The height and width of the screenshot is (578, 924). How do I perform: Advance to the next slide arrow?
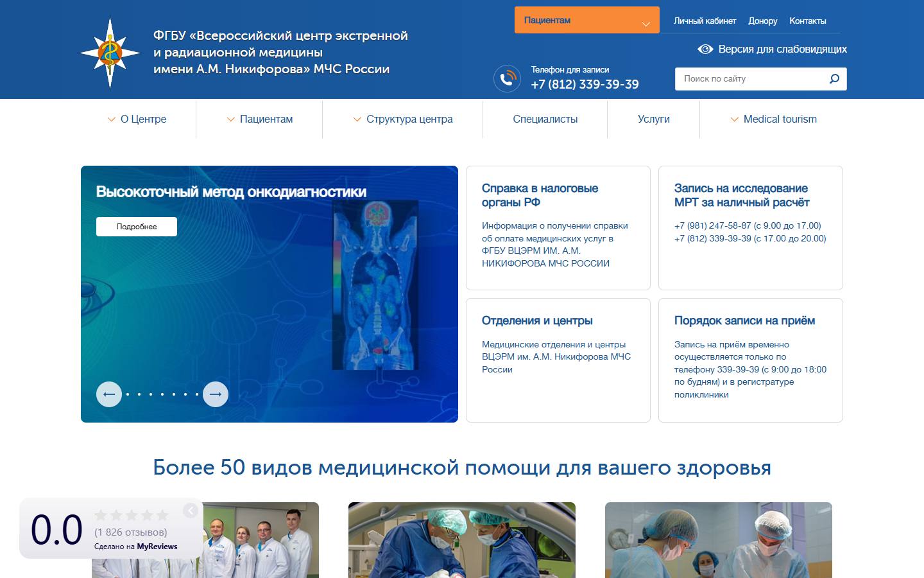click(216, 394)
